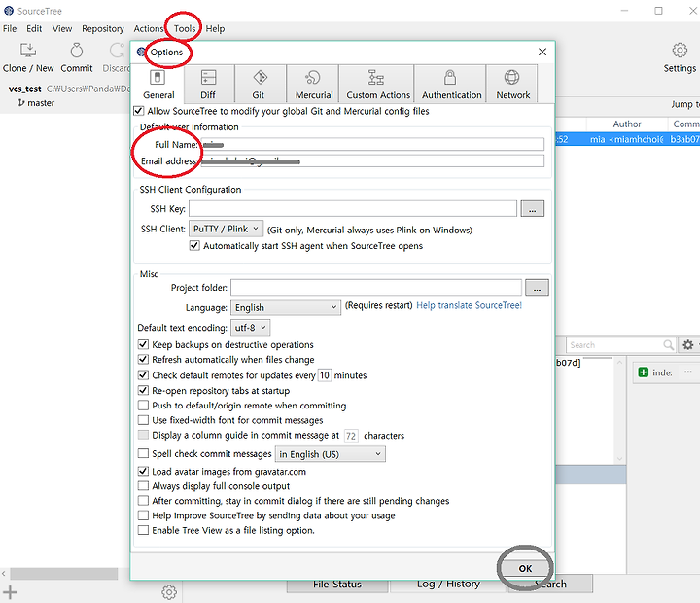
Task: Click the Author column header
Action: 627,124
